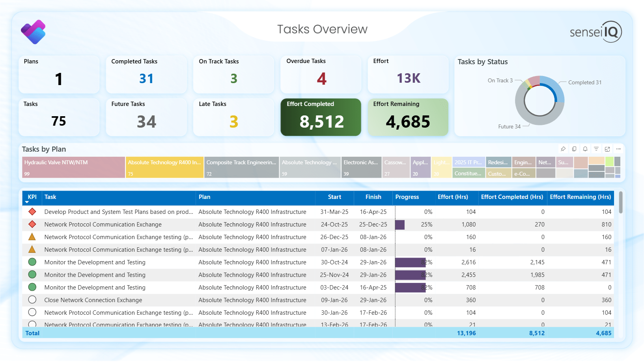The image size is (644, 362).
Task: Click the Planner logo icon
Action: pyautogui.click(x=34, y=32)
